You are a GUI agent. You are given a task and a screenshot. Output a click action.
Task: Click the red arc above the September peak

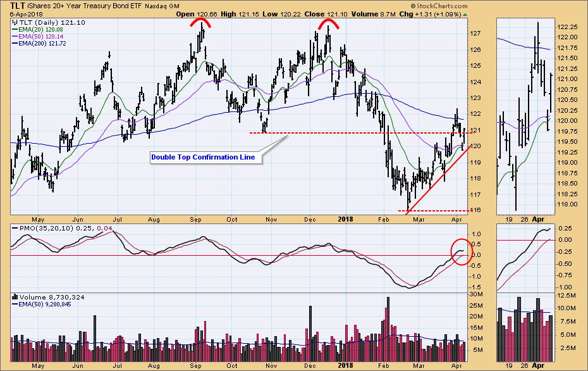coord(200,23)
